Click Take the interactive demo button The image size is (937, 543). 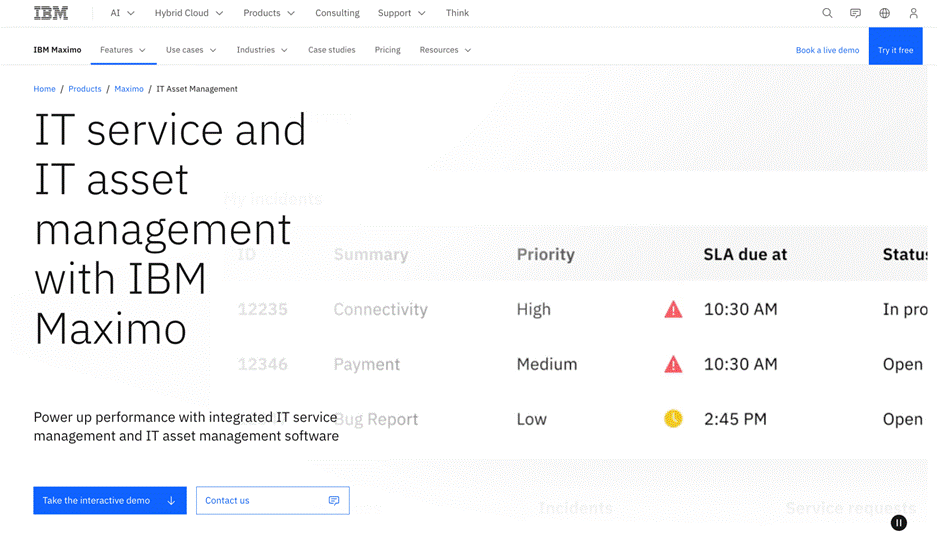tap(109, 500)
